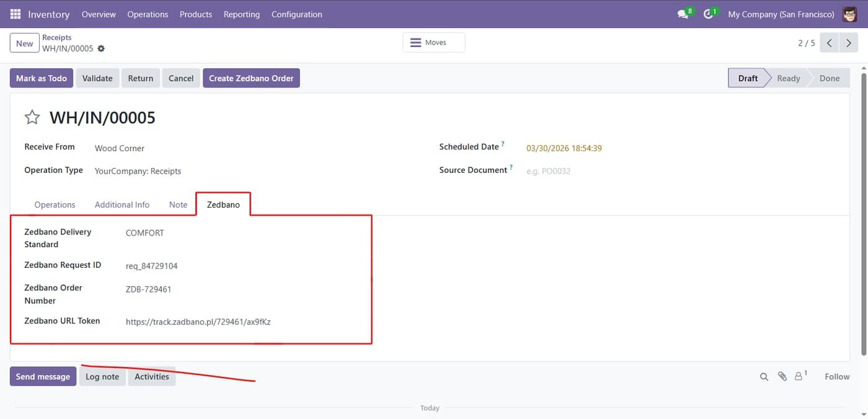Click the Validate button
Screen dimensions: 868x419
(97, 78)
